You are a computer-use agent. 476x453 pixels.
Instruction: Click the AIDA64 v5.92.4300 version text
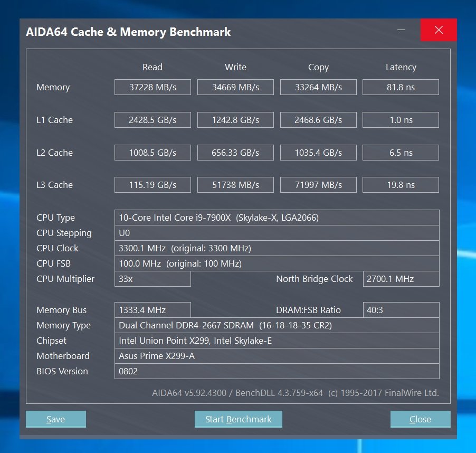pyautogui.click(x=189, y=393)
